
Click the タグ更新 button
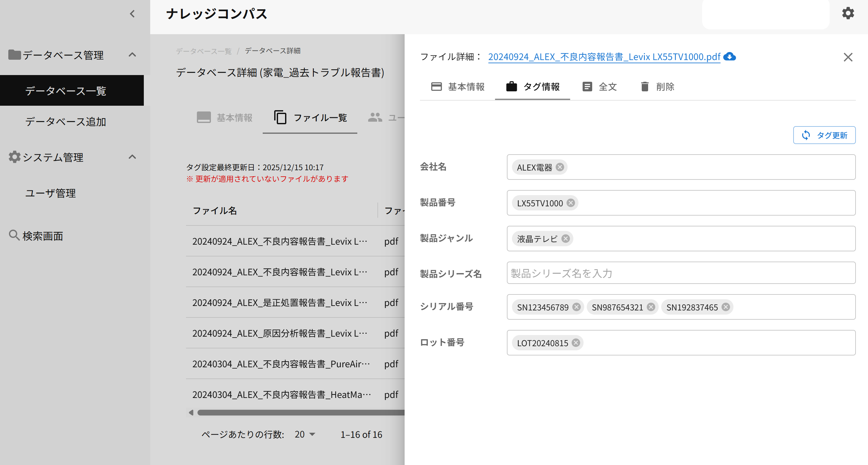click(x=824, y=135)
